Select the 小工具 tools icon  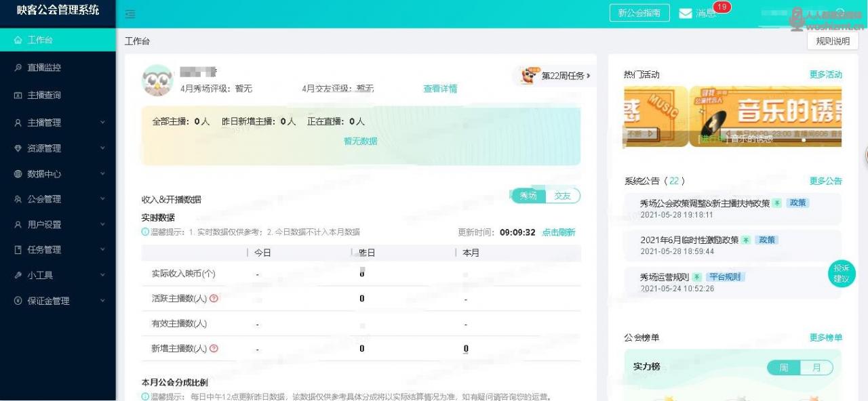[18, 275]
